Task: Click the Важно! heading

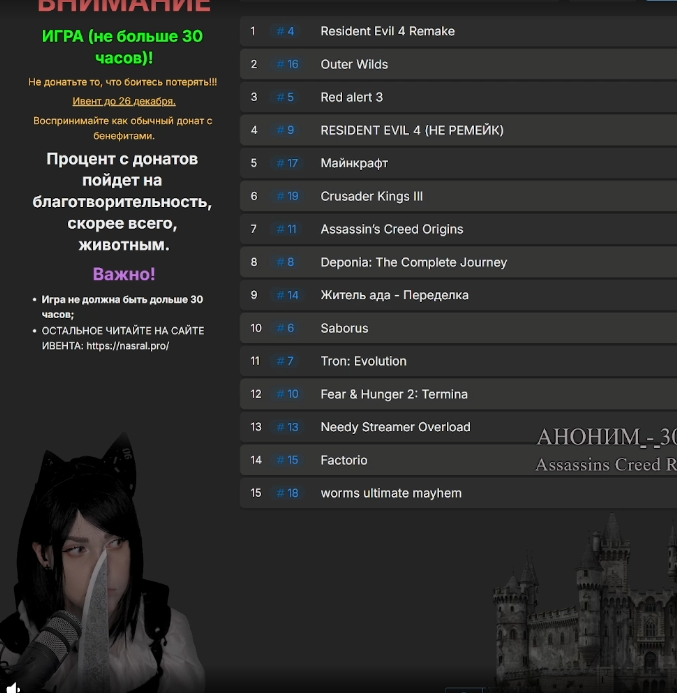Action: (124, 274)
